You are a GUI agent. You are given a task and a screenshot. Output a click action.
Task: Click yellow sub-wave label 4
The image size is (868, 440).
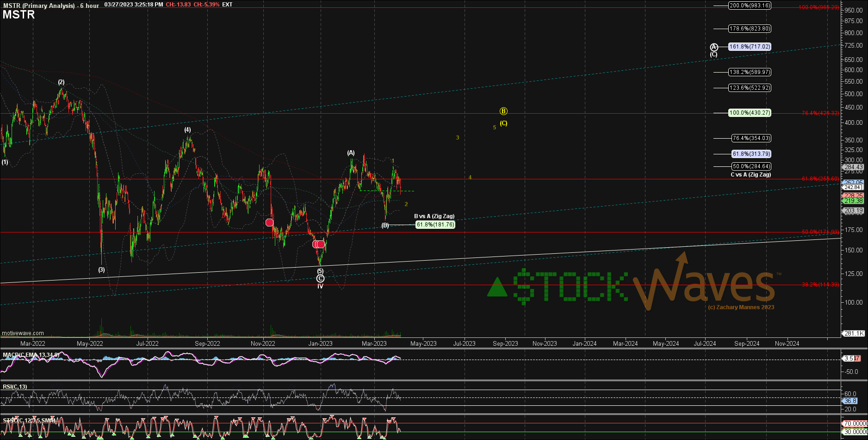470,177
